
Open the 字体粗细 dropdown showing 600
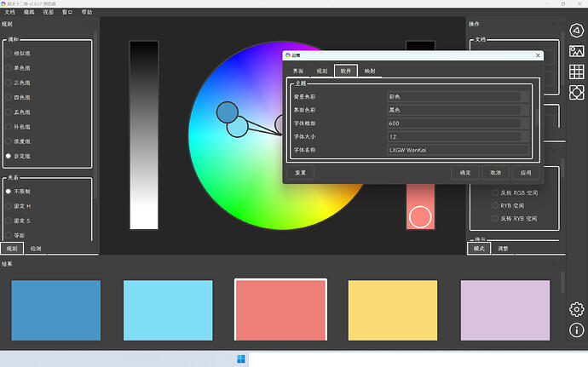[x=457, y=123]
